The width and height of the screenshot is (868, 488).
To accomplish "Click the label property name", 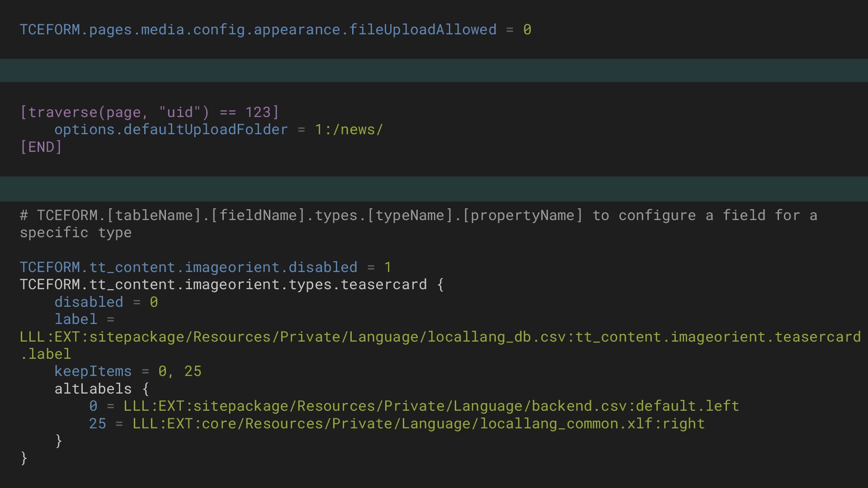I will coord(75,319).
